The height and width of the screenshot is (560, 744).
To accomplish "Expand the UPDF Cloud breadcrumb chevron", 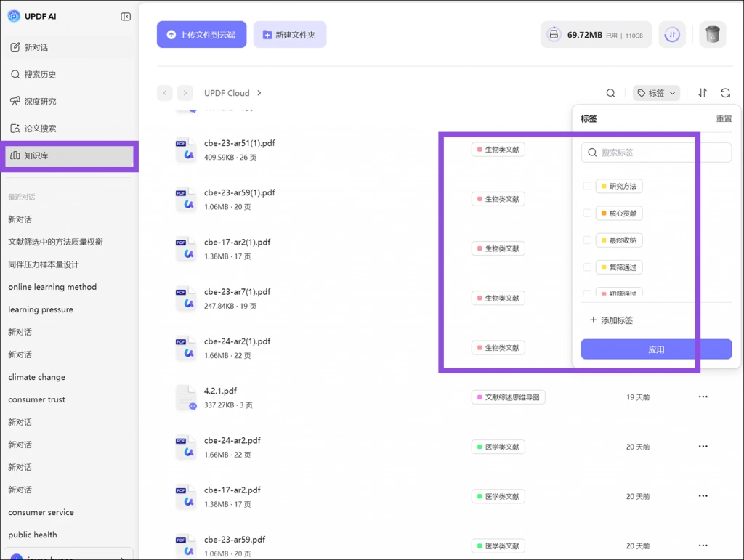I will coord(259,93).
